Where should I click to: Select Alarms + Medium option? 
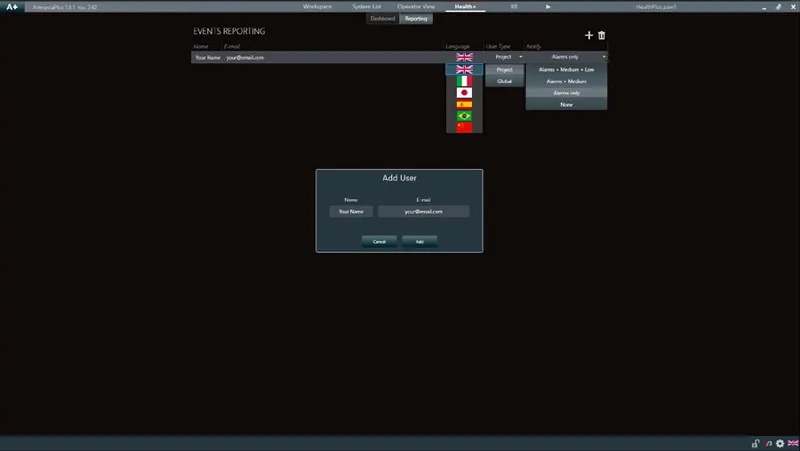(x=566, y=81)
